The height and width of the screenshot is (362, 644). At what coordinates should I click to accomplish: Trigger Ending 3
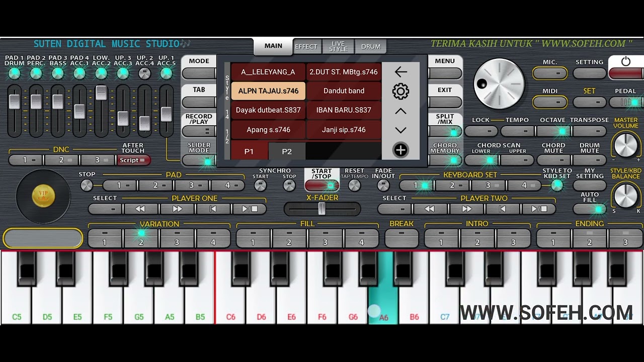[x=625, y=238]
